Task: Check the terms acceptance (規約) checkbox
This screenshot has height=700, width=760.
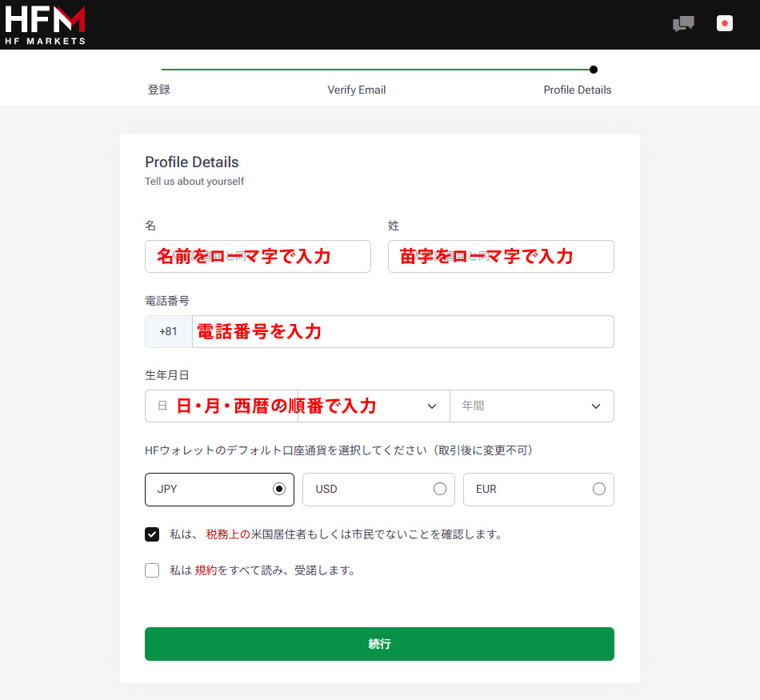Action: click(152, 570)
